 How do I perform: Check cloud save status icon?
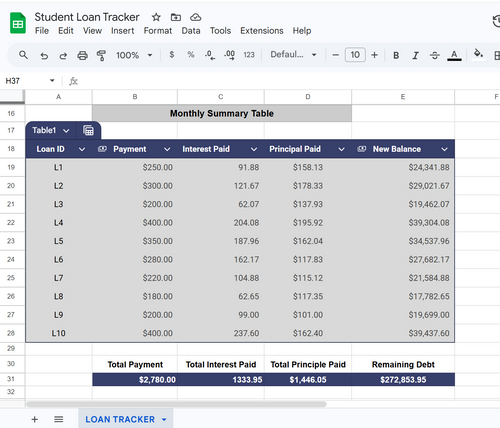[195, 17]
